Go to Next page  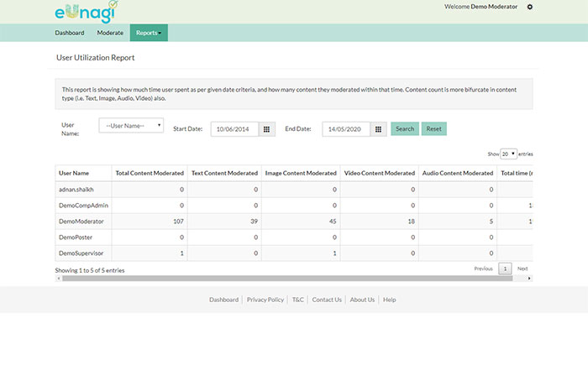(522, 269)
